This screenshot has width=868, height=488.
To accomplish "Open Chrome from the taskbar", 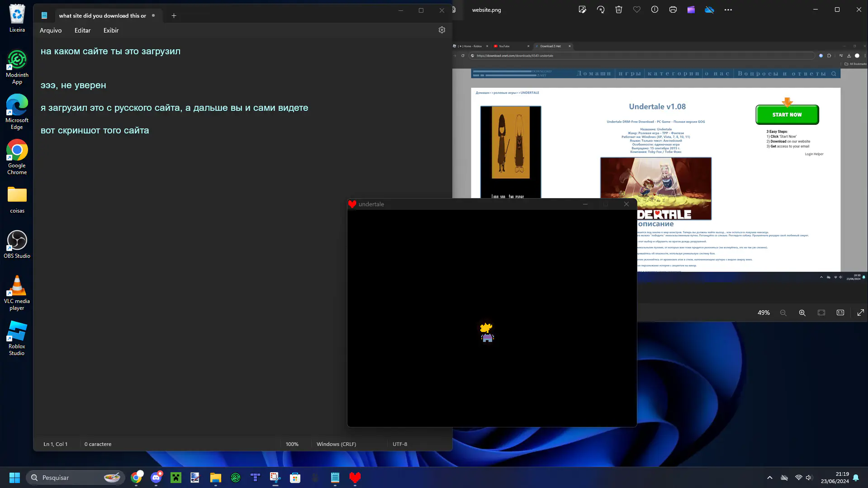I will coord(137,478).
